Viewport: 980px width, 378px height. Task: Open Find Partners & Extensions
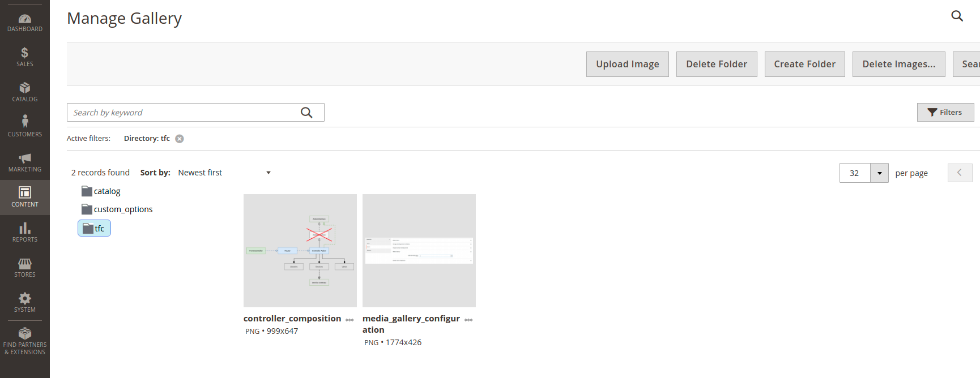coord(25,341)
